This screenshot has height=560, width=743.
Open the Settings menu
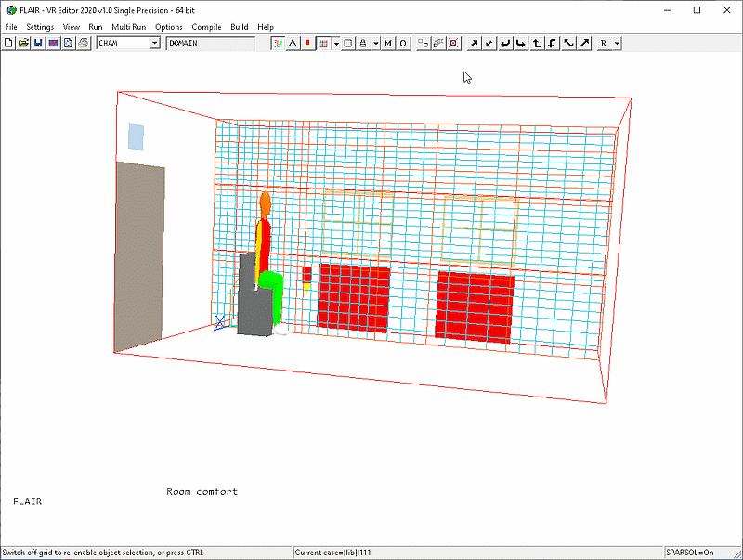point(40,27)
